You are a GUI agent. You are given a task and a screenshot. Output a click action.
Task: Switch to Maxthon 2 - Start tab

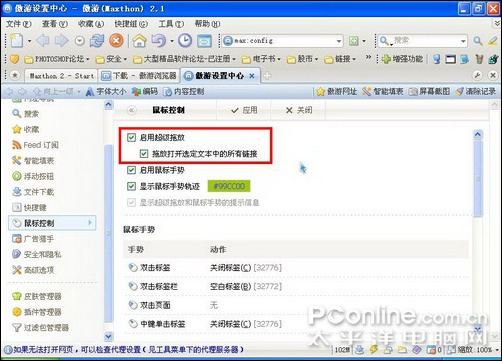click(x=61, y=76)
